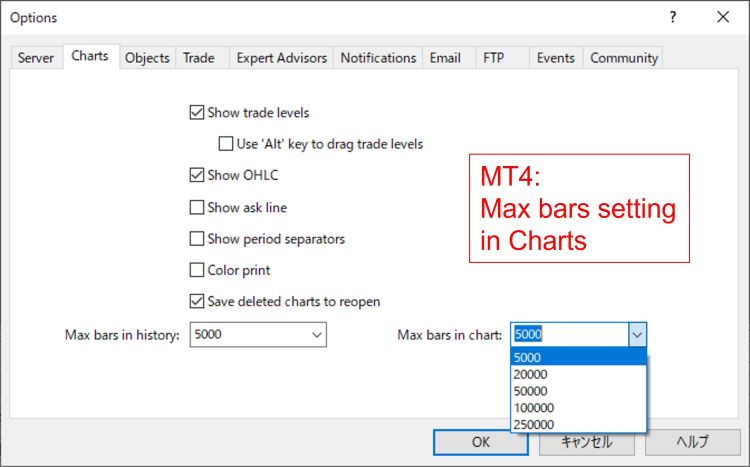Select 100000 in the max bars list
750x467 pixels.
tap(579, 408)
